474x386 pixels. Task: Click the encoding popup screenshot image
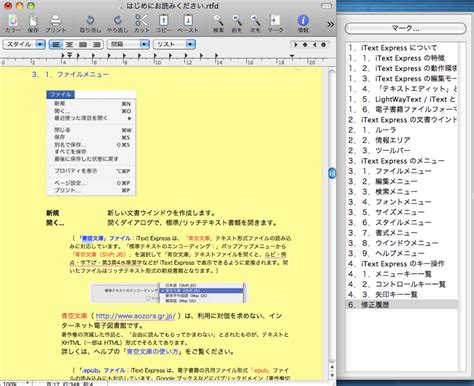169,293
